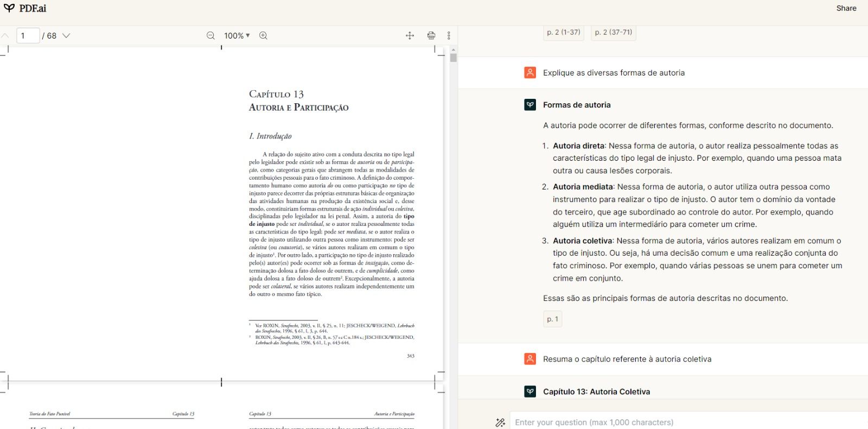Click the 'Capítulo 13' heading in PDF
Screen dimensions: 868x429
pyautogui.click(x=276, y=94)
